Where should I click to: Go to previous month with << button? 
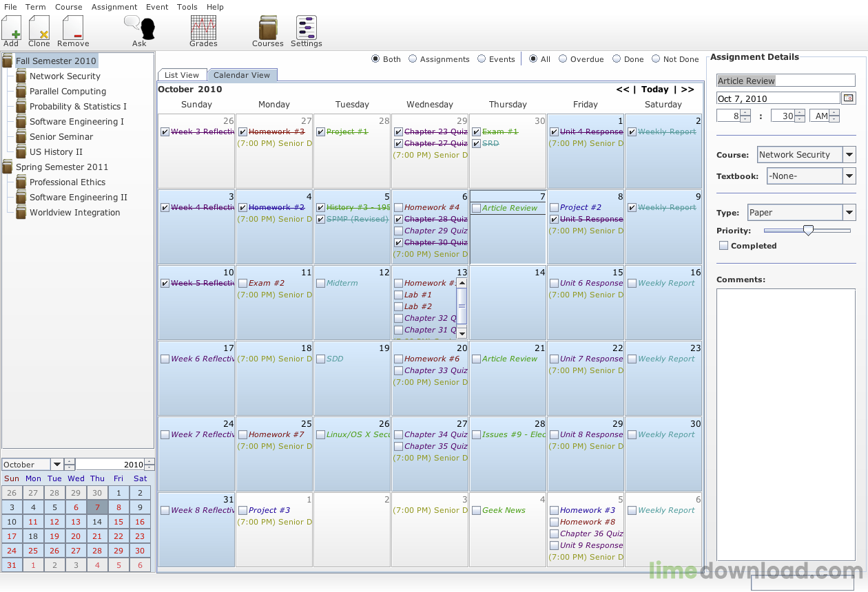click(x=623, y=89)
